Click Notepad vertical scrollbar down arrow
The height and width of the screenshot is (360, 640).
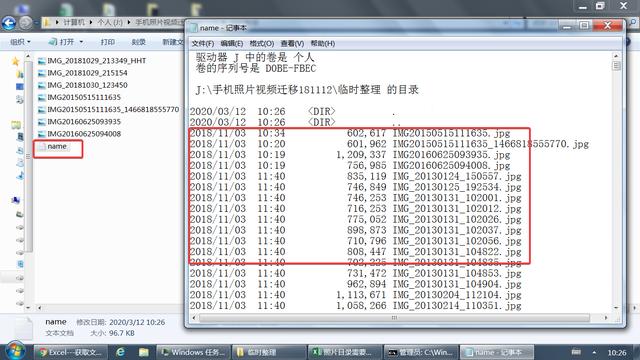(x=616, y=308)
